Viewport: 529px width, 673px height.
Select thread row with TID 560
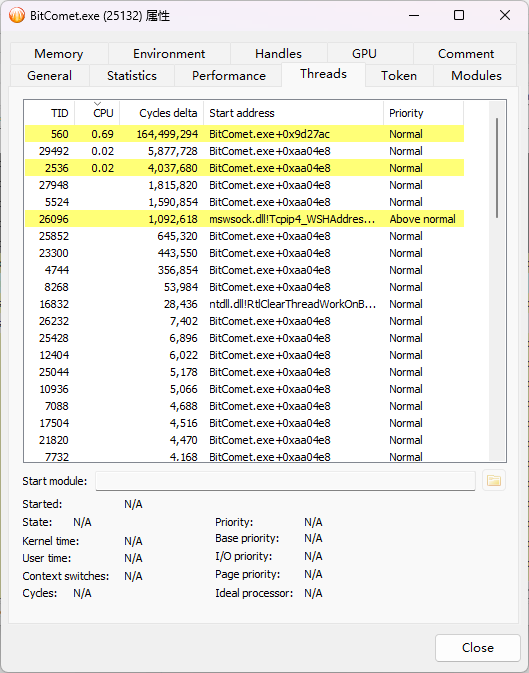[x=244, y=134]
